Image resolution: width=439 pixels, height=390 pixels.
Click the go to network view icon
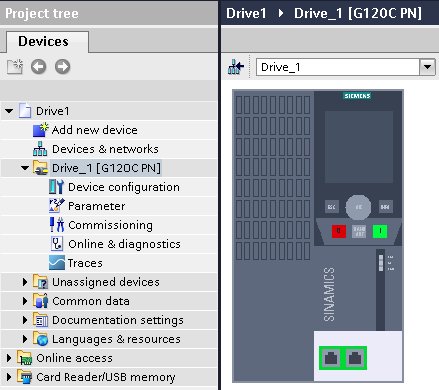[236, 67]
